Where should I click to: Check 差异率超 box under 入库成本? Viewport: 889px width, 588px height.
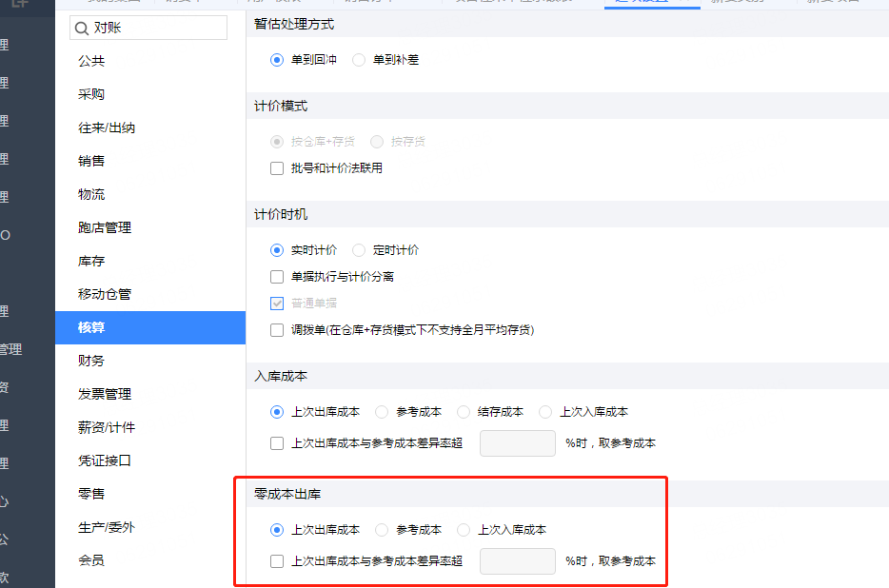(x=277, y=443)
